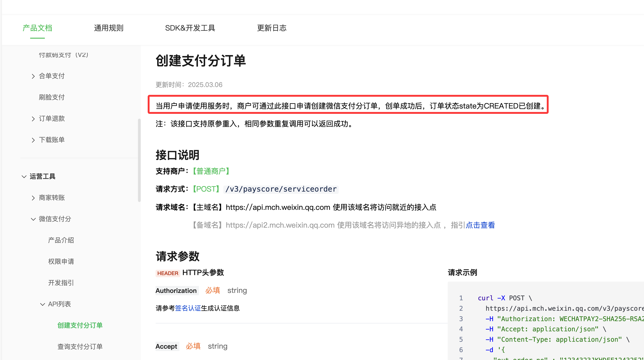
Task: Open the 产品介绍 sidebar item
Action: (61, 240)
